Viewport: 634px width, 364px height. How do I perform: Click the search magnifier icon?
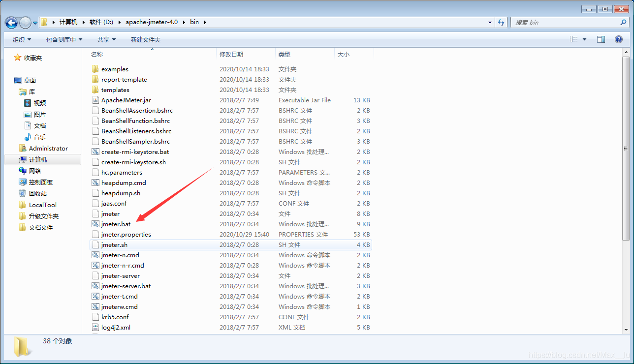[624, 22]
